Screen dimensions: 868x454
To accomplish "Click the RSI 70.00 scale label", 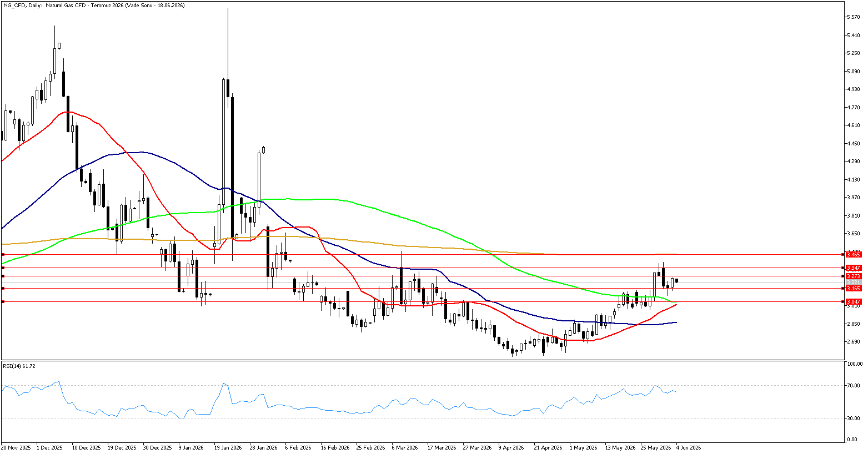I will coord(854,386).
